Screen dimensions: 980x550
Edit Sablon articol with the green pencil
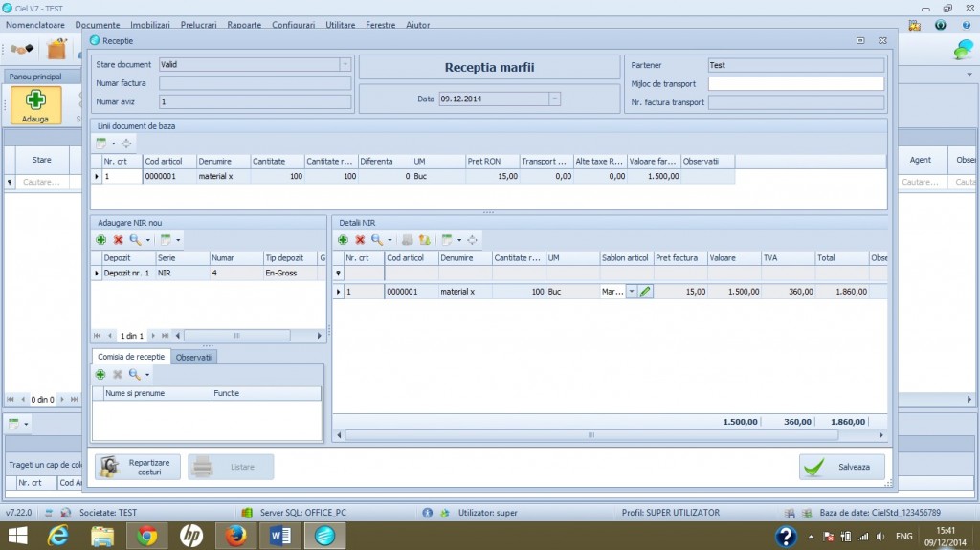click(x=645, y=291)
